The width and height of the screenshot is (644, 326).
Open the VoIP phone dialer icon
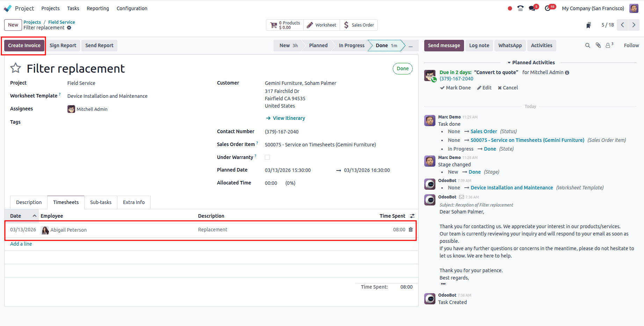(520, 8)
